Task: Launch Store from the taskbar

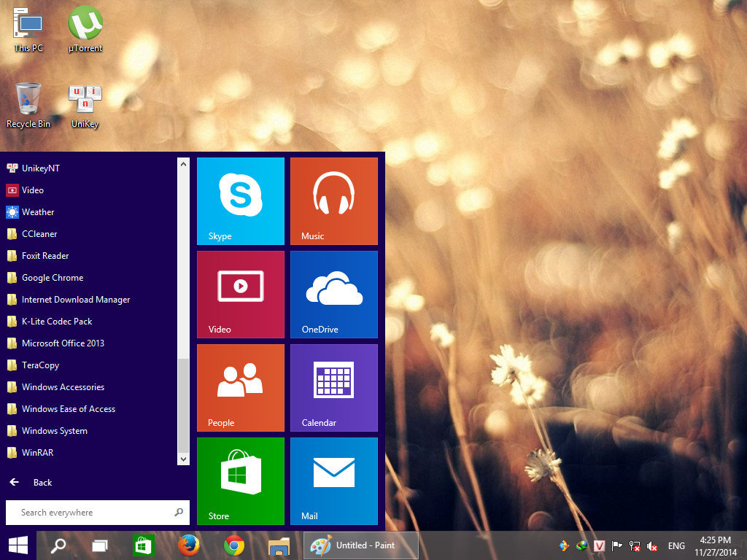Action: click(x=144, y=545)
